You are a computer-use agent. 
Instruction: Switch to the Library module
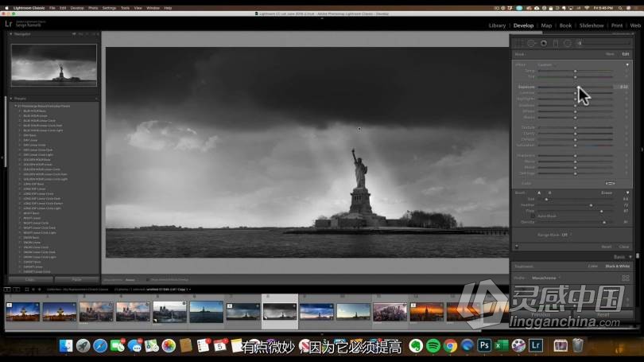point(497,25)
